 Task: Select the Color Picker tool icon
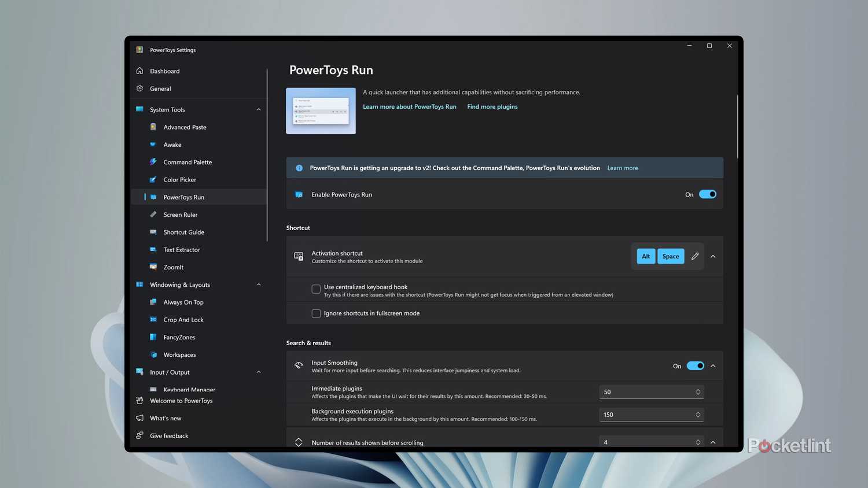153,179
